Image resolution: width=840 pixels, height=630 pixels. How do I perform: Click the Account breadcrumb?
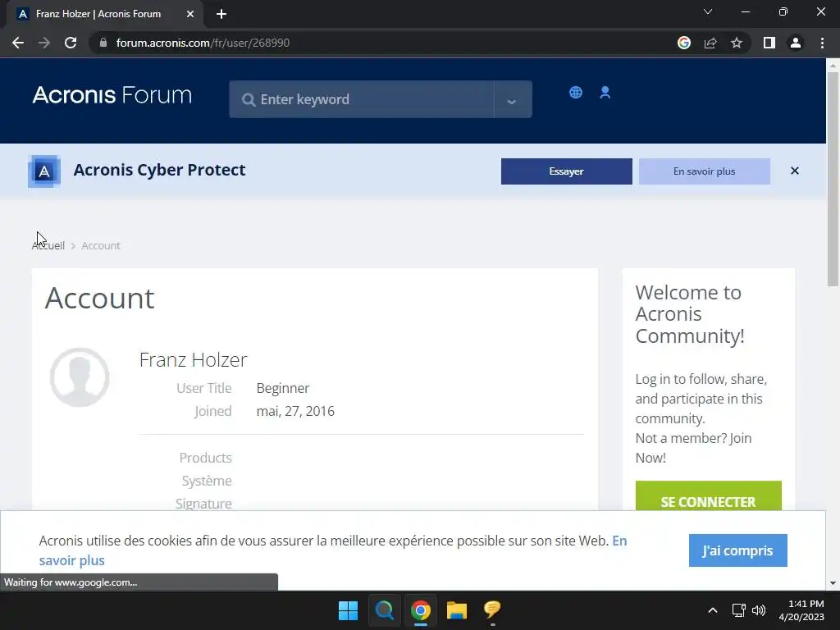101,245
